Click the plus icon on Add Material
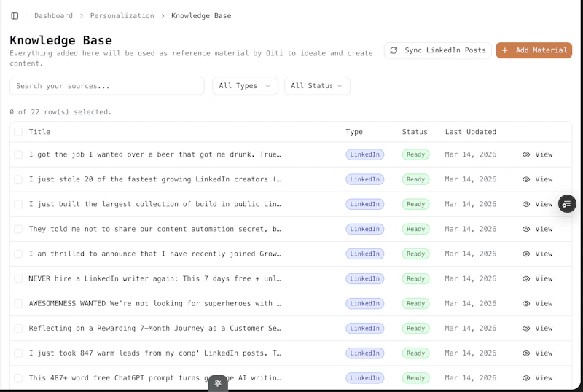583x392 pixels. click(505, 50)
